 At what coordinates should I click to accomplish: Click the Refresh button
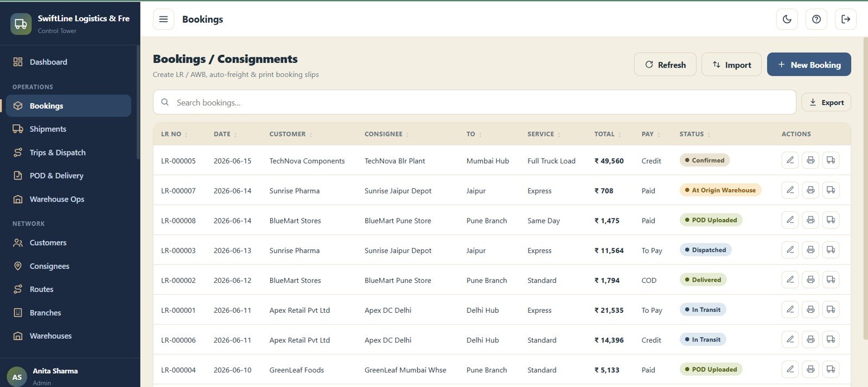pyautogui.click(x=665, y=64)
